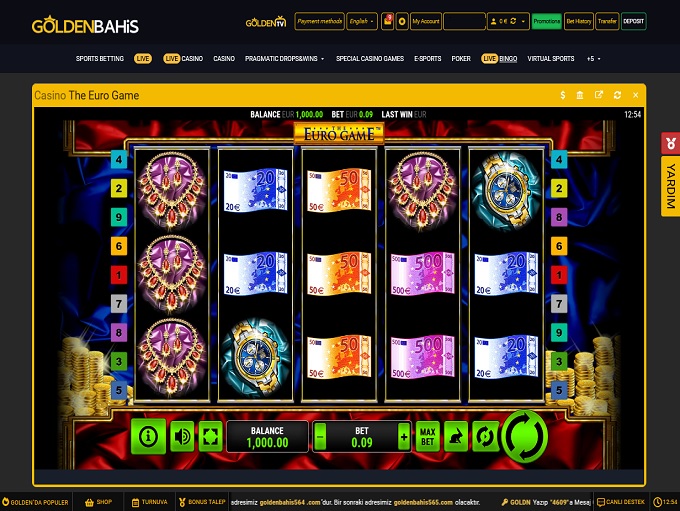Toggle fullscreen mode in game controls

[210, 436]
